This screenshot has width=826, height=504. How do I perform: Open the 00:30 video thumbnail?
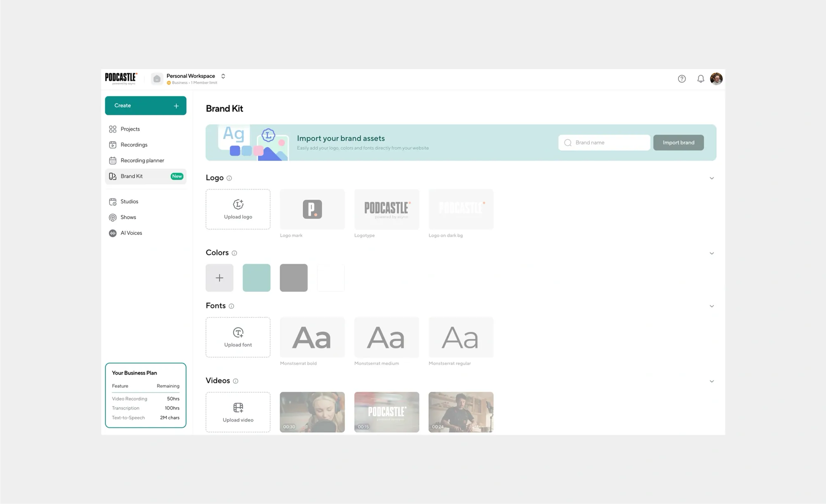click(312, 412)
